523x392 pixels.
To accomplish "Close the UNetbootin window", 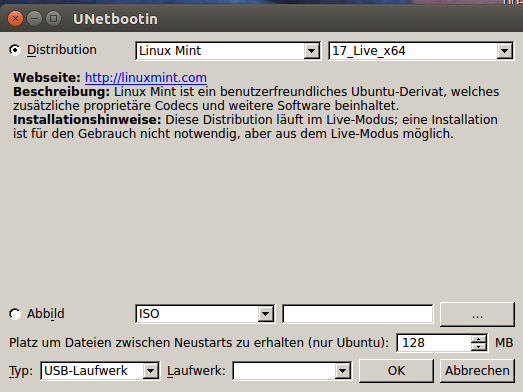I will click(15, 19).
